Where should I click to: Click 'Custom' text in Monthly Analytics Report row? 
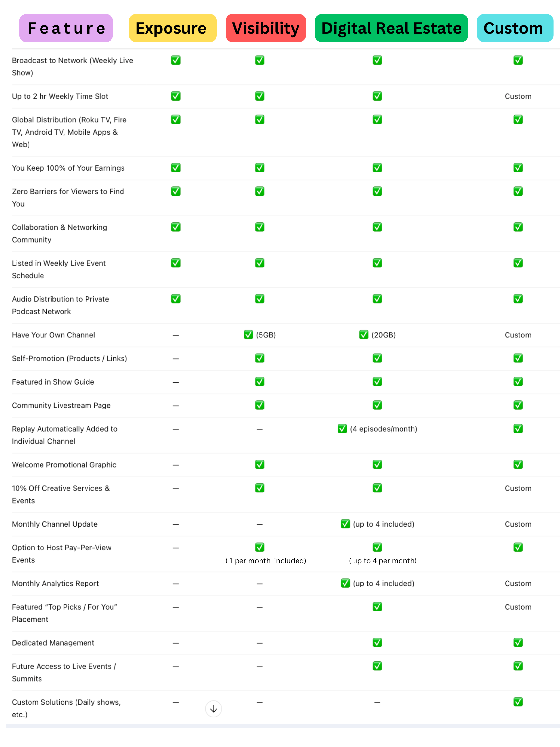[518, 583]
